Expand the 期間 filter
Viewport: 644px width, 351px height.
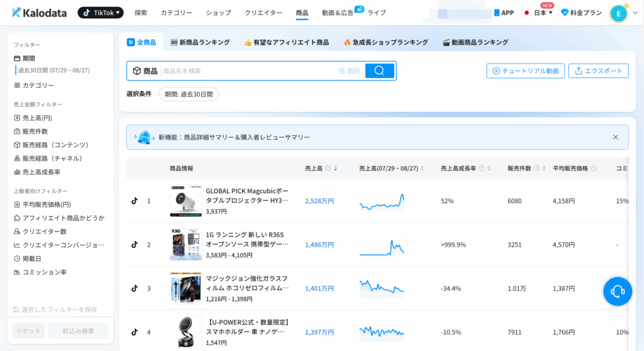pyautogui.click(x=25, y=58)
